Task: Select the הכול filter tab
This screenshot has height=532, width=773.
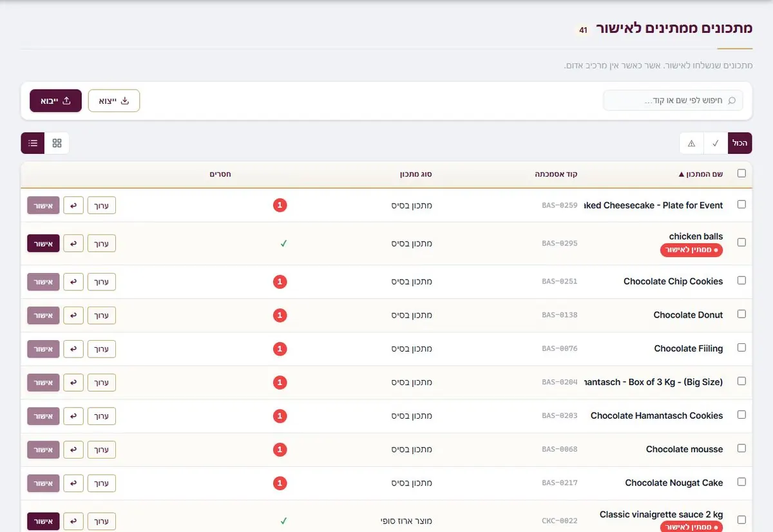Action: point(740,143)
